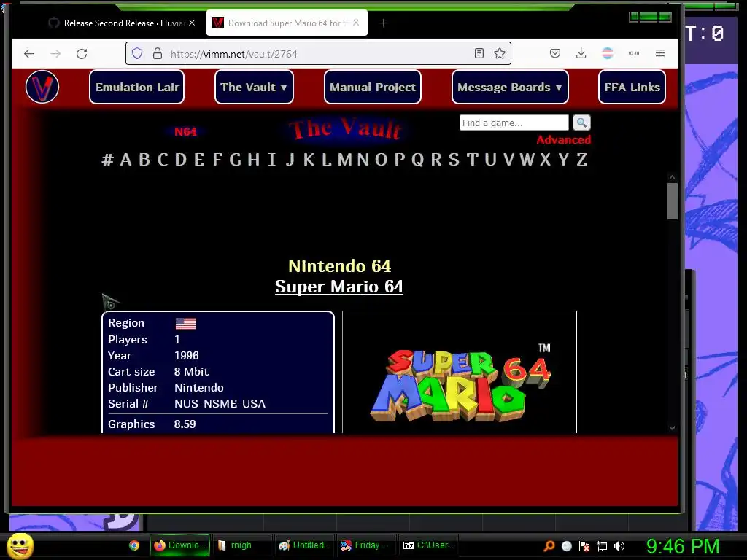Click the padlock site info icon

point(158,53)
